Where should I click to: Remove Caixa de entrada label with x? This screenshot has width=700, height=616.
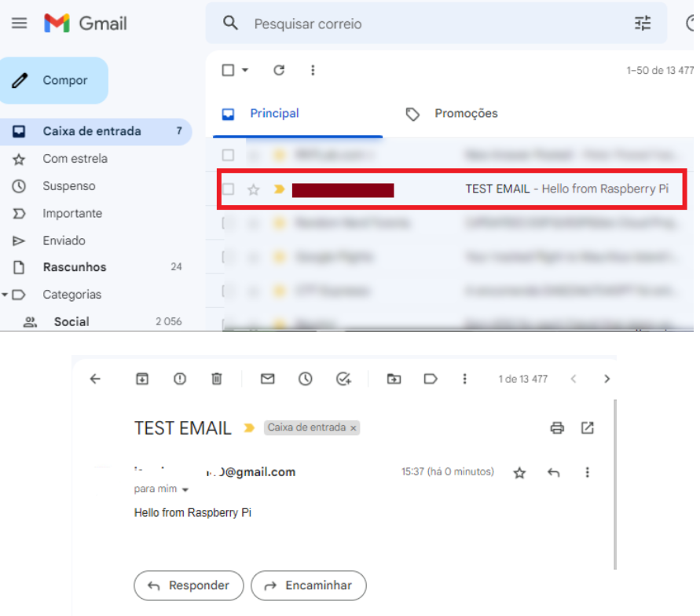point(353,428)
